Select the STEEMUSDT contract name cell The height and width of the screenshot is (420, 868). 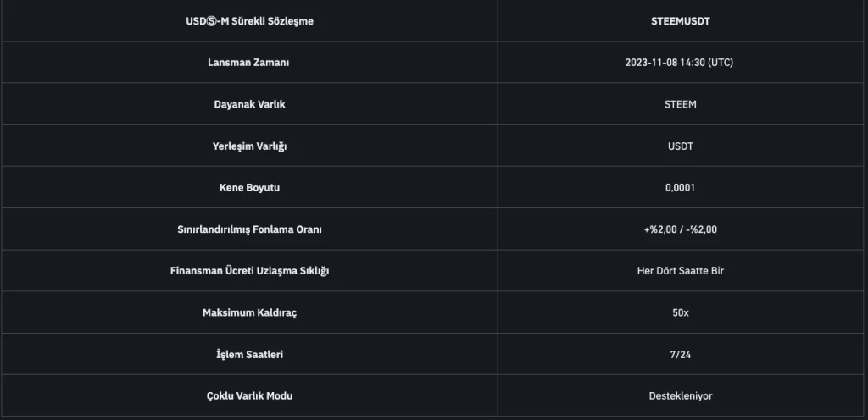coord(680,21)
